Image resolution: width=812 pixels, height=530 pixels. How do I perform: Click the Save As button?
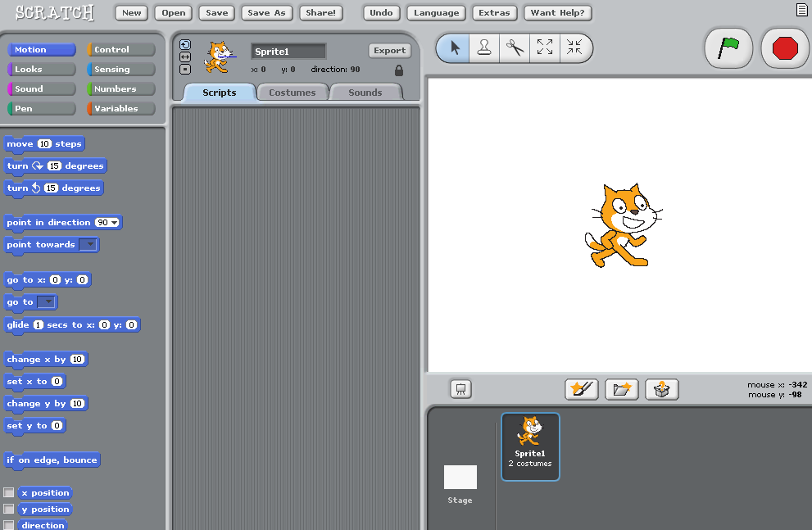(x=266, y=13)
